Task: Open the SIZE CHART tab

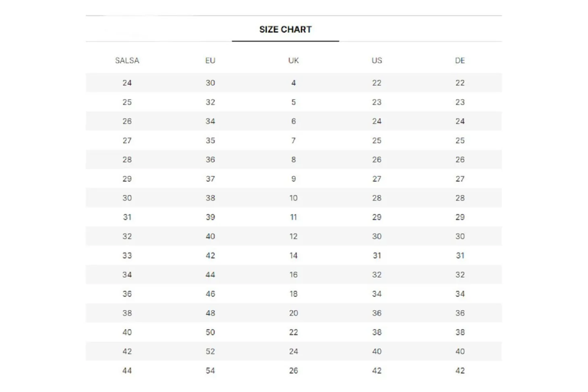Action: (x=285, y=29)
